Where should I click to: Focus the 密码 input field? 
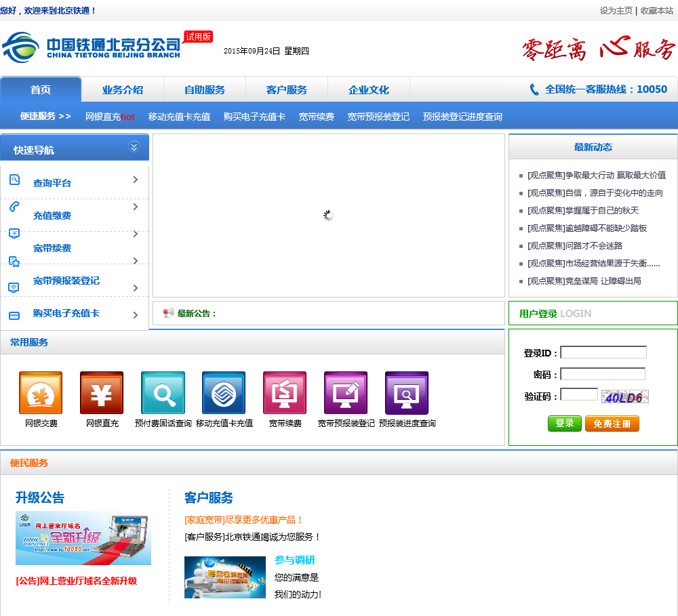tap(603, 374)
